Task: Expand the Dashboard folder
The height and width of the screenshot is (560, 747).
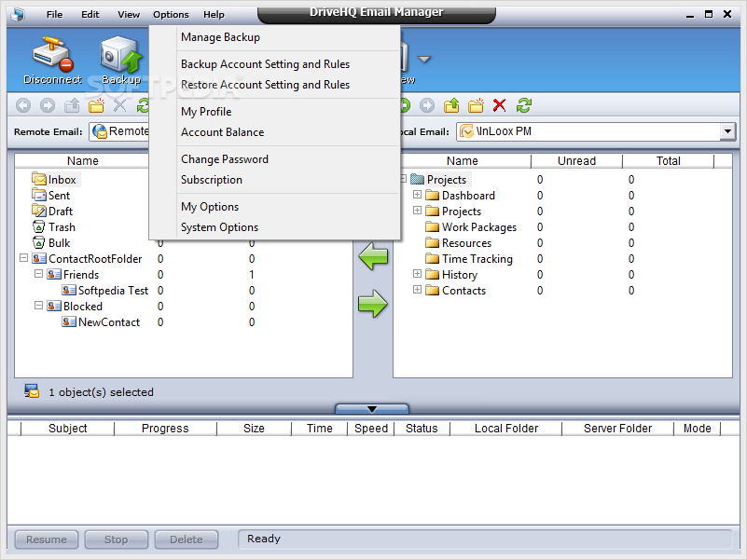Action: pyautogui.click(x=417, y=195)
